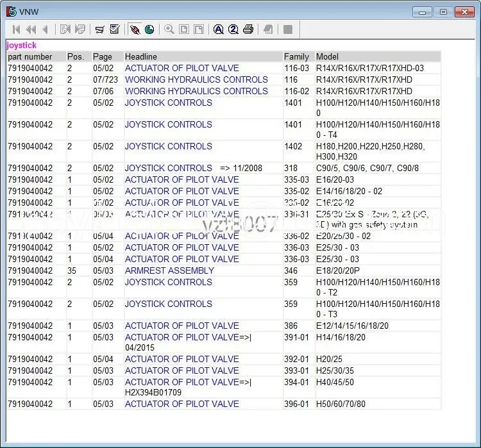The image size is (481, 448).
Task: Open WORKING HYDRAULICS CONTROLS link on page 07/723
Action: (x=196, y=79)
